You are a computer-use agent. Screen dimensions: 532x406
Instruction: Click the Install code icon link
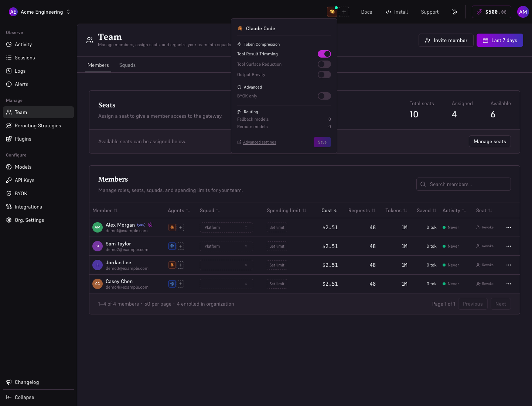(396, 12)
